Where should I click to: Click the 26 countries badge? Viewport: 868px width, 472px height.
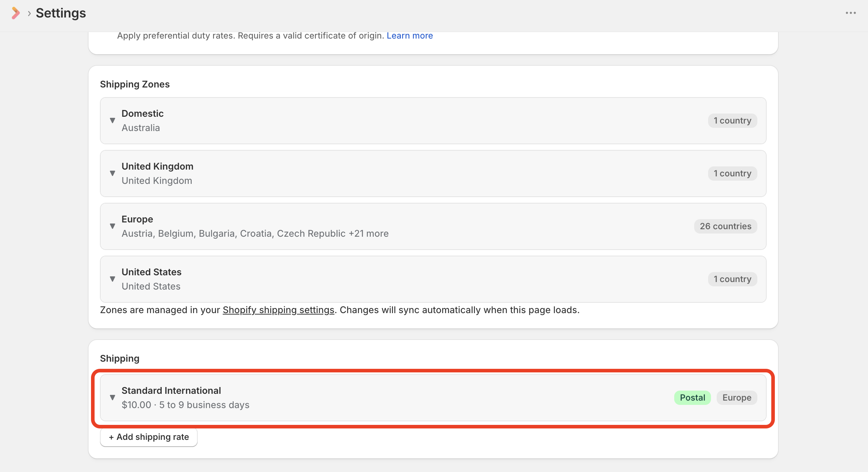[725, 226]
